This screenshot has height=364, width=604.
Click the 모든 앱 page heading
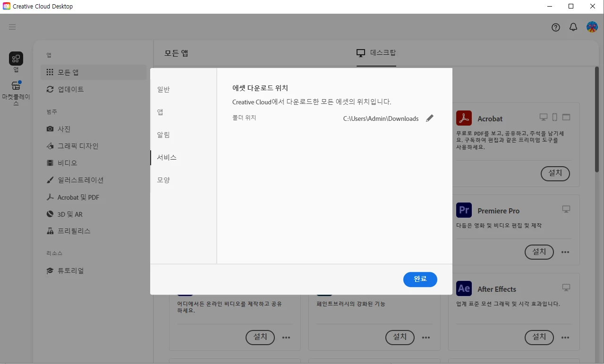pos(176,53)
